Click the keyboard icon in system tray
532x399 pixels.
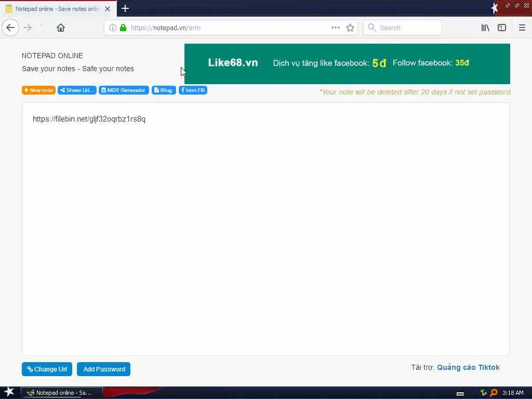[x=460, y=394]
